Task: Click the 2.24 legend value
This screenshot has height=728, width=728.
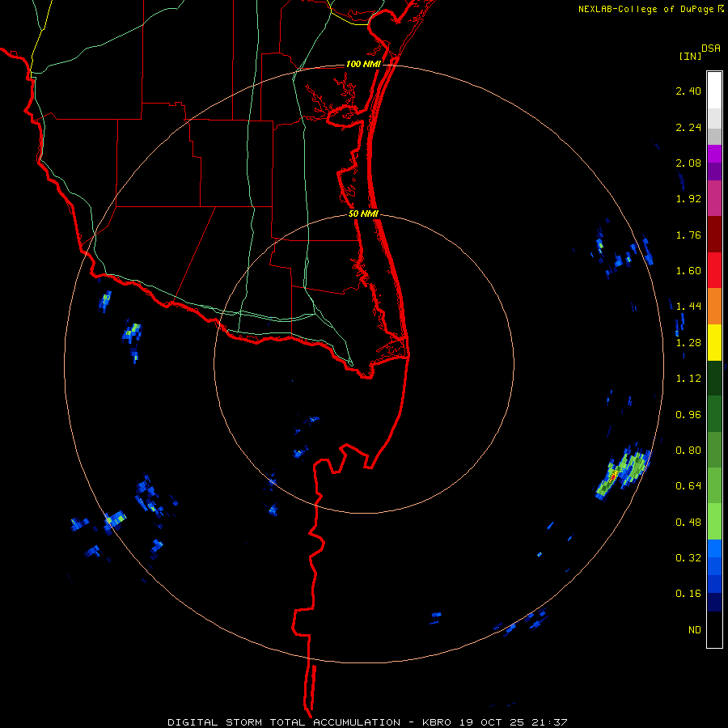Action: (x=688, y=127)
